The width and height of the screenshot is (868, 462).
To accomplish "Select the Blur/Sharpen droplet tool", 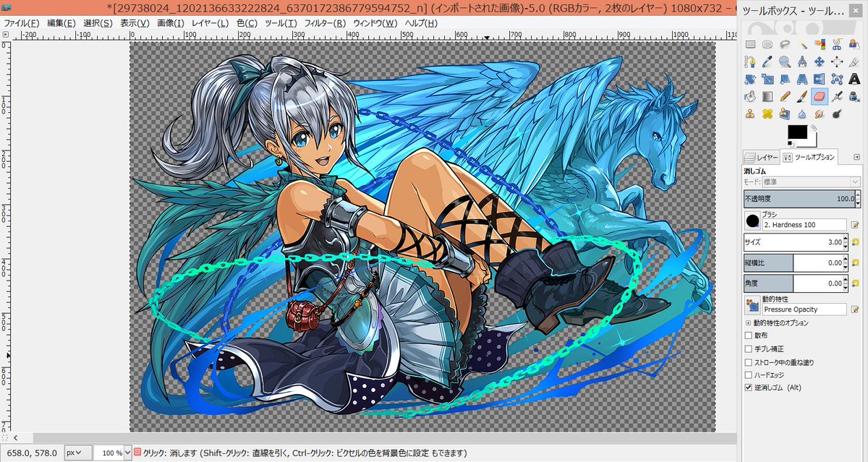I will pos(802,114).
